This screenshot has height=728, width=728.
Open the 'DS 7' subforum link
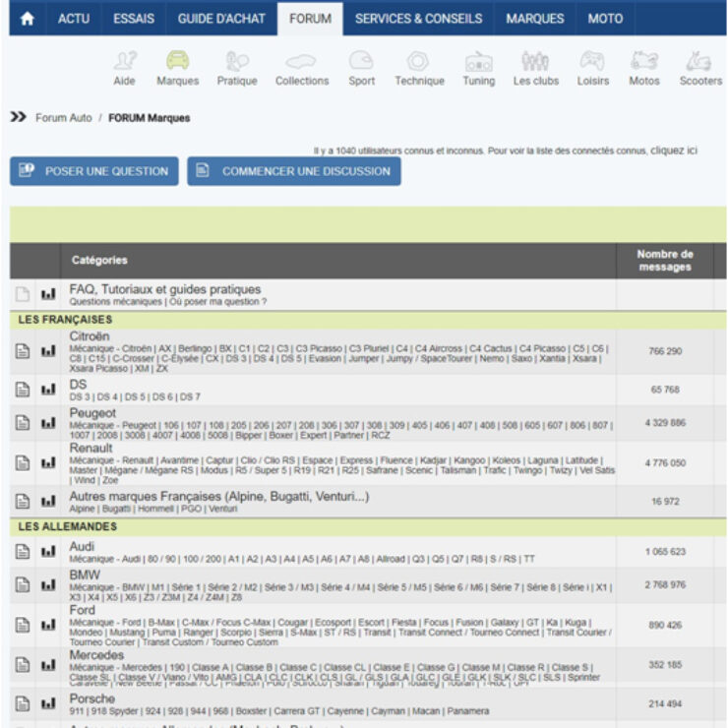click(190, 397)
